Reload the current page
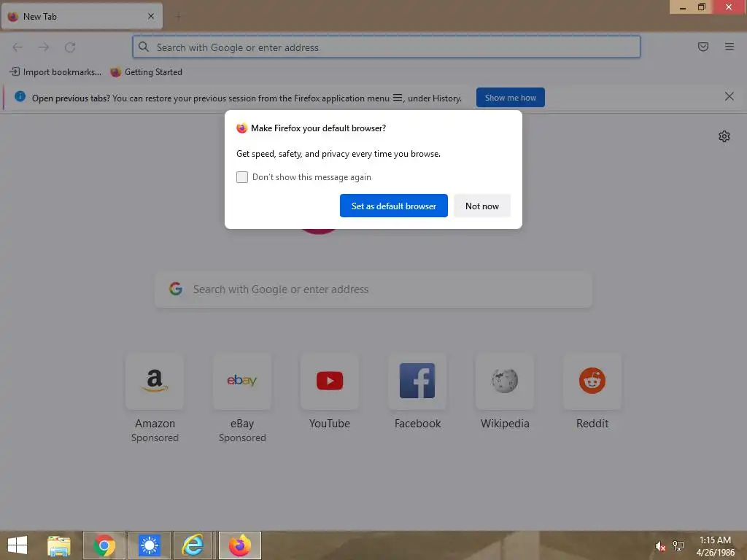Viewport: 747px width, 560px height. coord(70,47)
